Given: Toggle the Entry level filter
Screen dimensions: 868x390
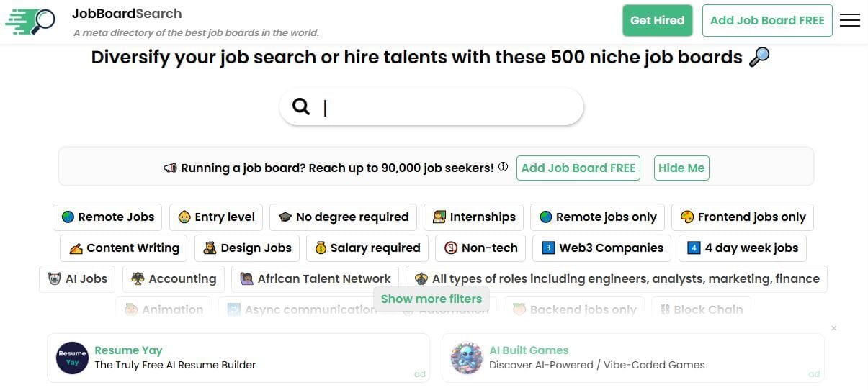Looking at the screenshot, I should [x=216, y=217].
